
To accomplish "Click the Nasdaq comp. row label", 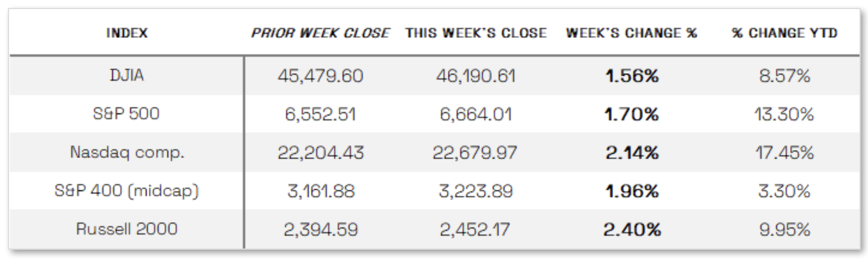I will click(127, 152).
